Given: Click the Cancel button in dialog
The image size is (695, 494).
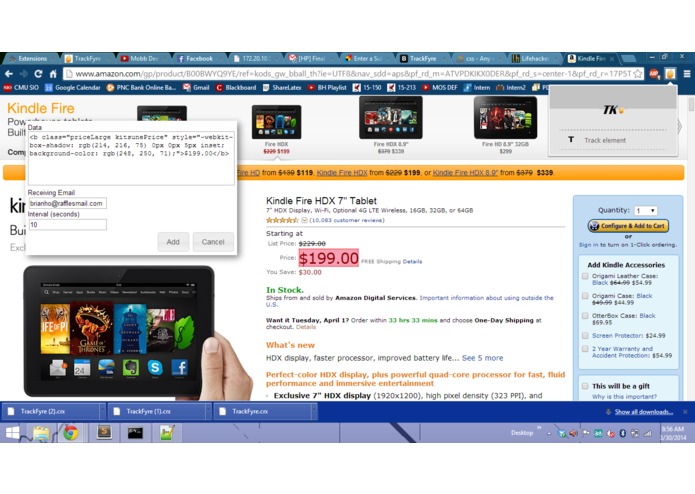Looking at the screenshot, I should (213, 242).
